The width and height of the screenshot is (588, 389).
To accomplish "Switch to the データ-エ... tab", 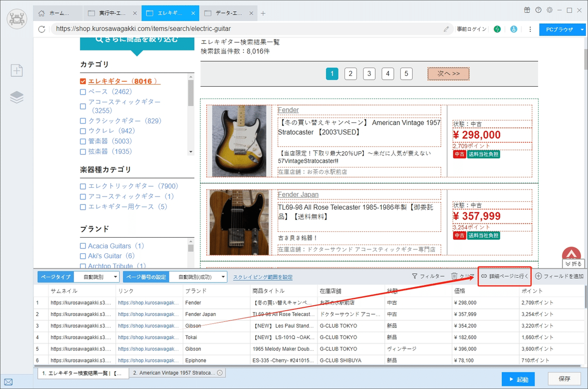I will (x=229, y=13).
